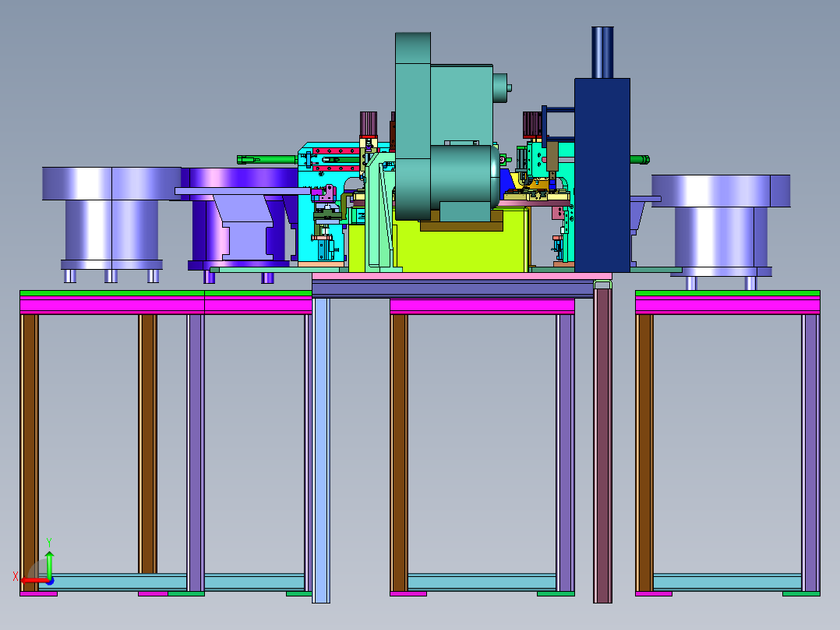
Task: Pick the green foot pad of the right frame
Action: (x=801, y=593)
